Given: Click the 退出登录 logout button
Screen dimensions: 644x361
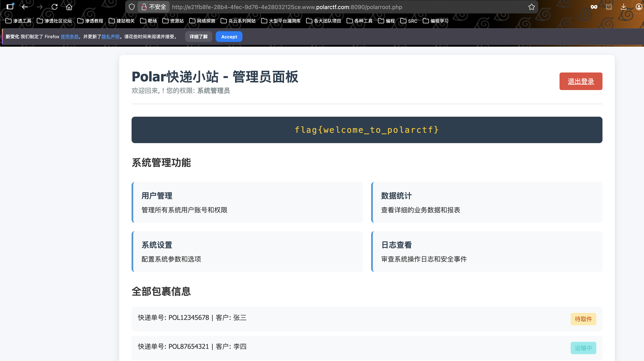Looking at the screenshot, I should pos(581,82).
